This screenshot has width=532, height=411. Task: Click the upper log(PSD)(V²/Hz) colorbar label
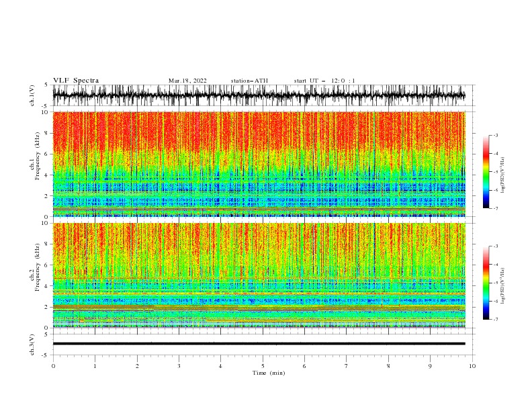coord(502,175)
